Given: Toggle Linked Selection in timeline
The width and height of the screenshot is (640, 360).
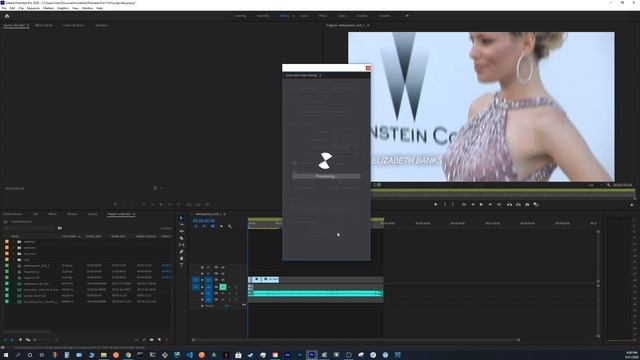Looking at the screenshot, I should tap(213, 227).
